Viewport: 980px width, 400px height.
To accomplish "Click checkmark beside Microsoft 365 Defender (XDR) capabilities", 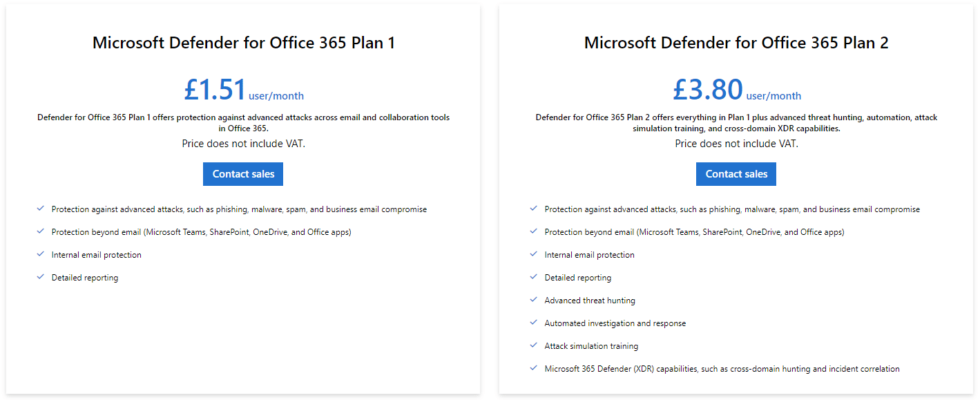I will click(534, 368).
